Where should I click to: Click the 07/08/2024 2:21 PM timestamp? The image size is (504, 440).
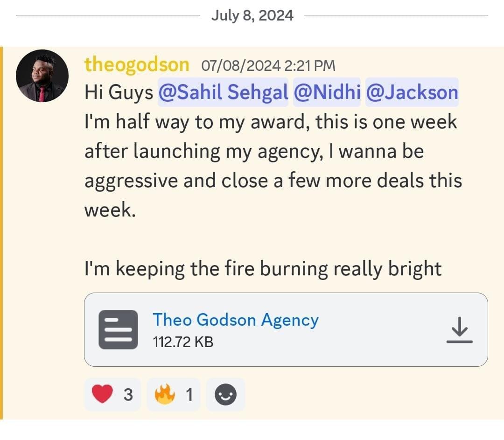coord(268,66)
